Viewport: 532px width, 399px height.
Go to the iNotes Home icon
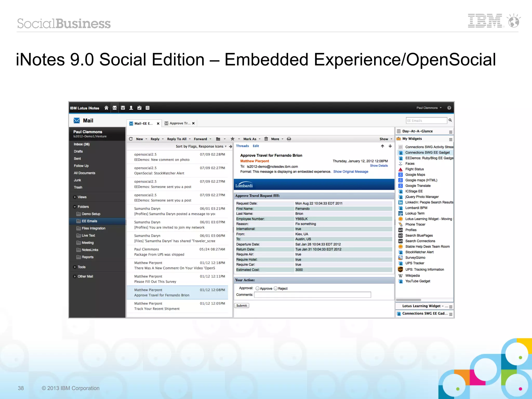click(106, 108)
